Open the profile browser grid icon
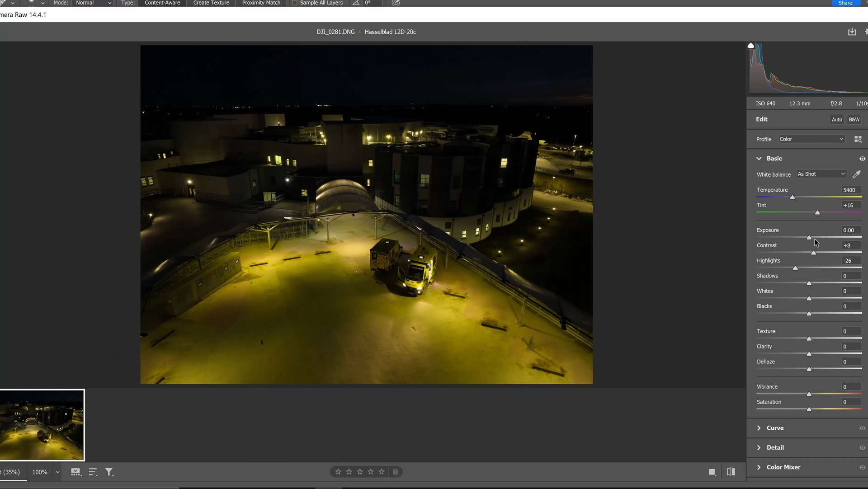The height and width of the screenshot is (489, 868). coord(858,139)
